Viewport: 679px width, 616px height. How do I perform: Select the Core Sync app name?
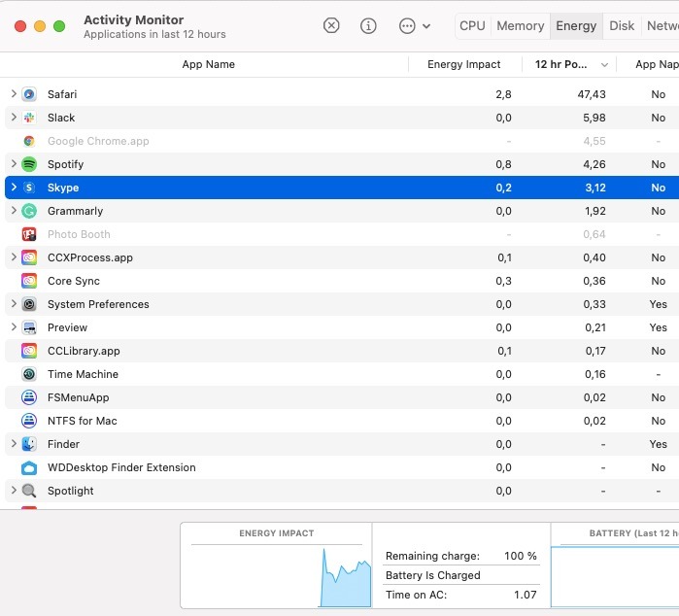pyautogui.click(x=74, y=281)
